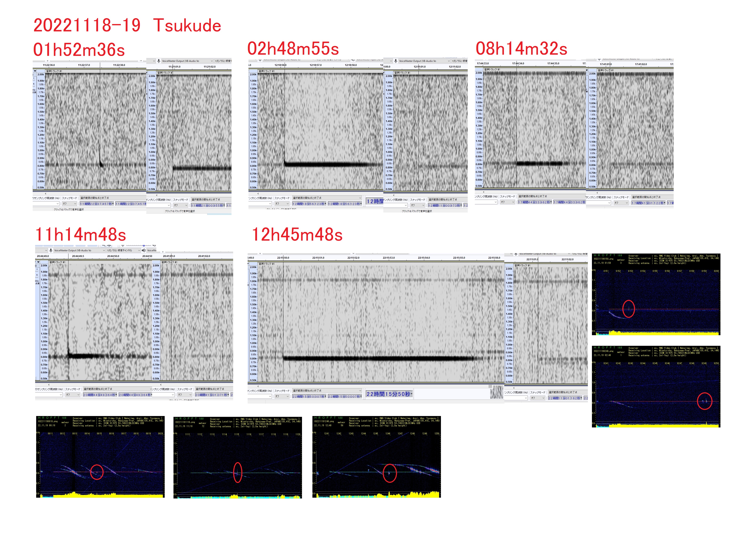756x534 pixels.
Task: Click zoom magnifier icon above 20:44:49.0 timeline
Action: 104,245
